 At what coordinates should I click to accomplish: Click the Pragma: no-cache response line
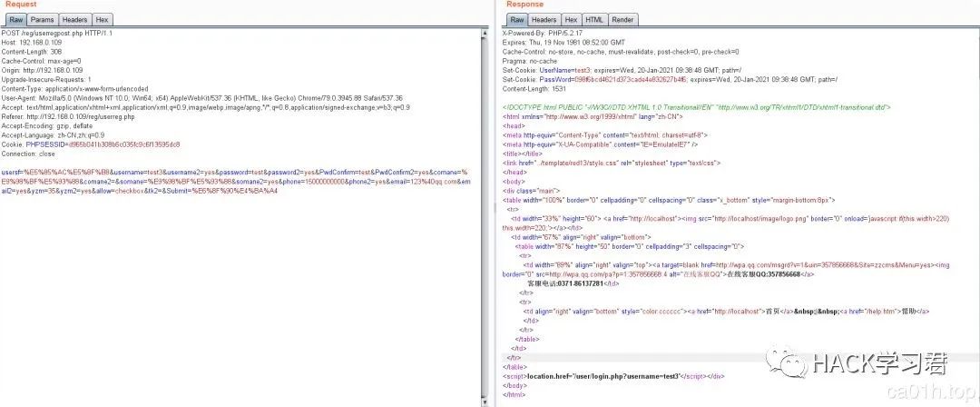(x=529, y=62)
